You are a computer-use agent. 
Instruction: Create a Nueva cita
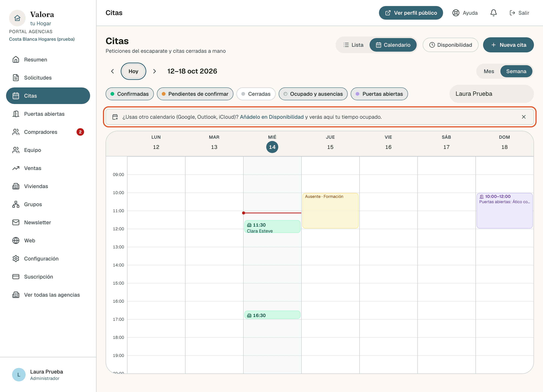click(x=508, y=45)
